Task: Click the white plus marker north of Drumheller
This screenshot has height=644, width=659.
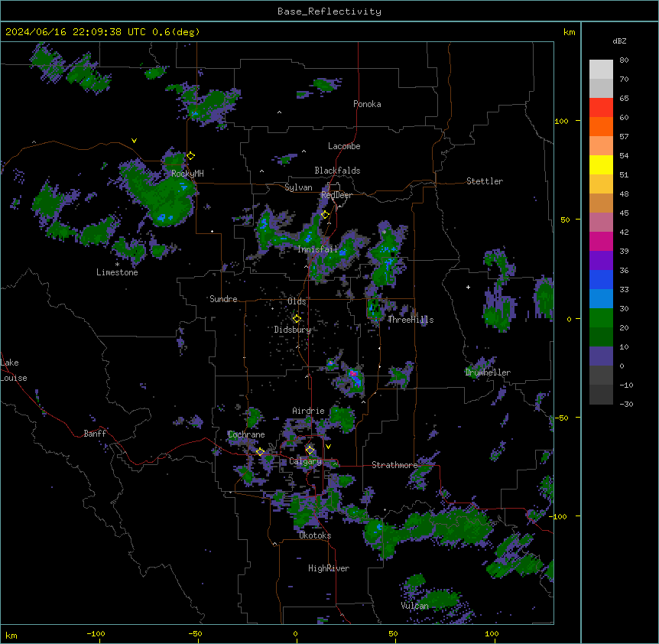Action: click(468, 287)
